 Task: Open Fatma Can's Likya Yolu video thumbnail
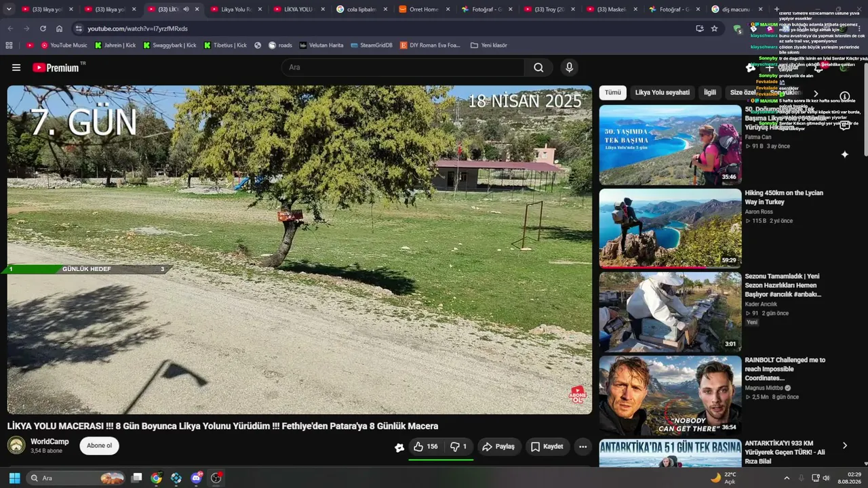click(x=670, y=145)
